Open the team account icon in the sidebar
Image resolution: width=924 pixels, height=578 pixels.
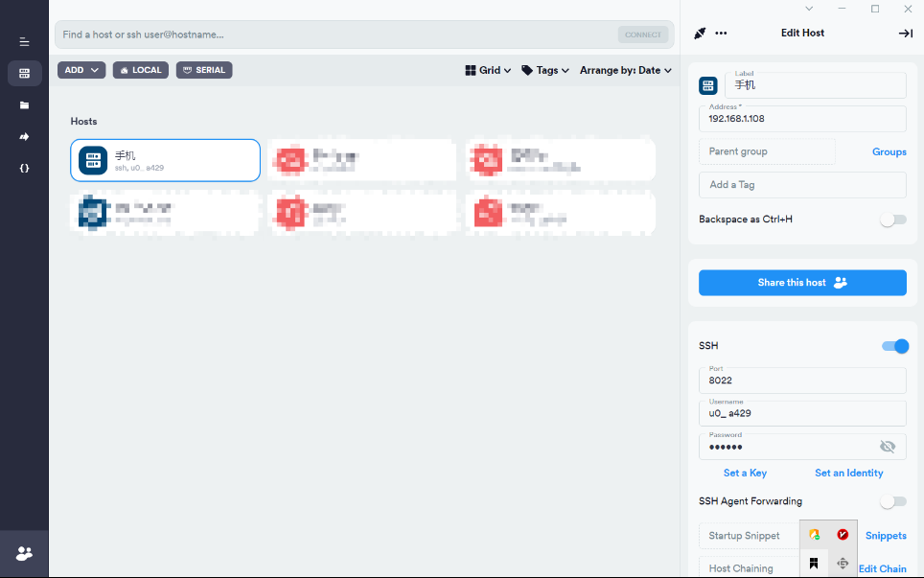pyautogui.click(x=24, y=554)
